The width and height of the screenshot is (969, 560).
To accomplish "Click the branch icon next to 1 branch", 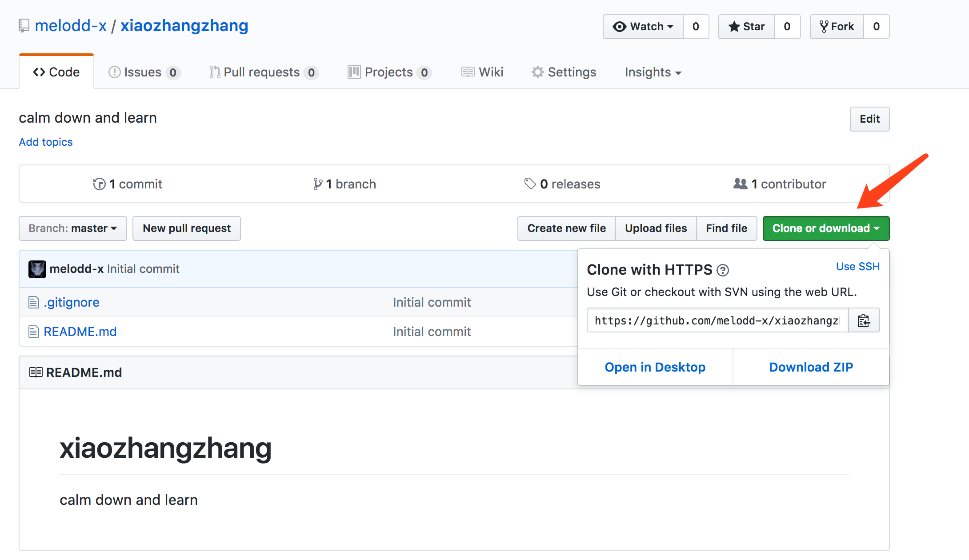I will (x=317, y=184).
